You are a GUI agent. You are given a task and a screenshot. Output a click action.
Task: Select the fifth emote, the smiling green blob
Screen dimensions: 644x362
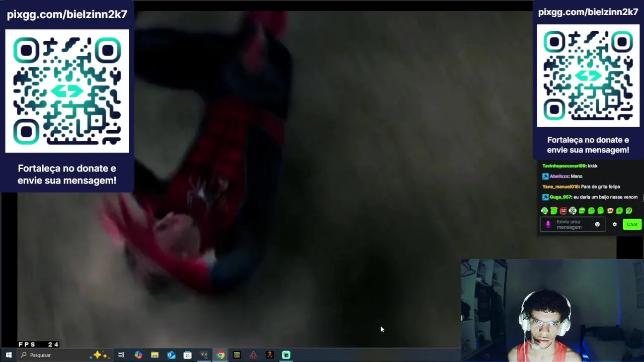582,211
